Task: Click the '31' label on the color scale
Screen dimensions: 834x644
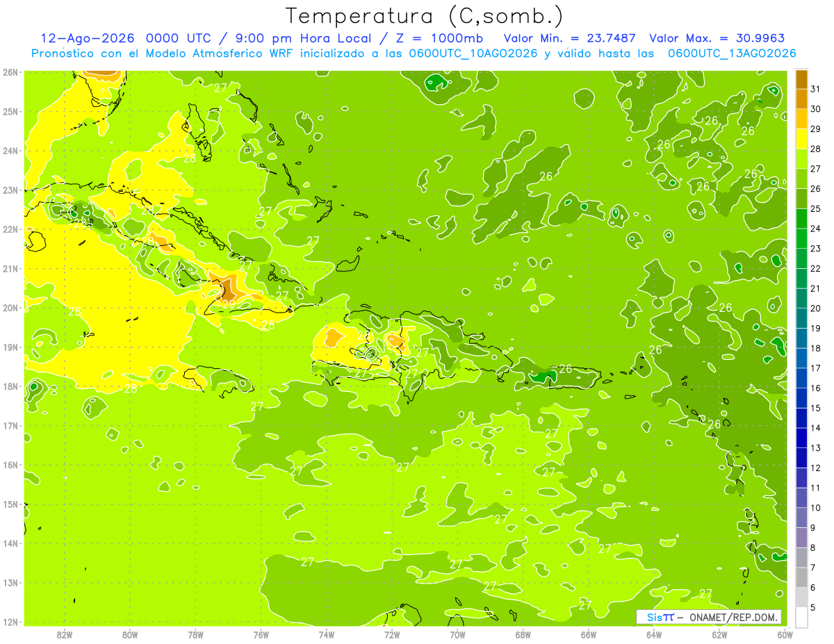Action: (815, 89)
